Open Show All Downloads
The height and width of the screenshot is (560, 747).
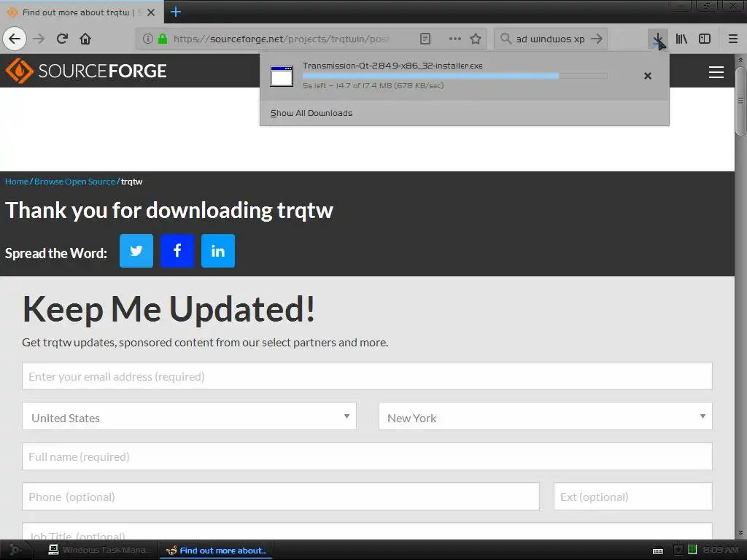tap(311, 113)
